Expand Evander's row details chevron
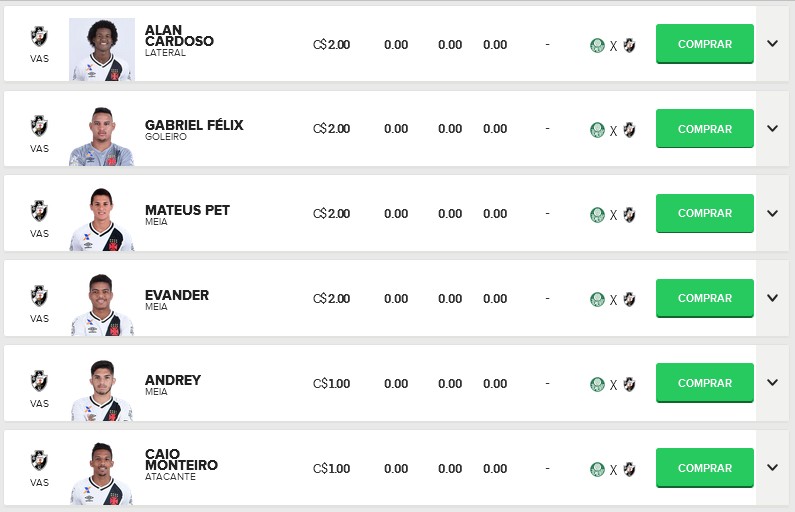795x512 pixels. click(x=772, y=298)
